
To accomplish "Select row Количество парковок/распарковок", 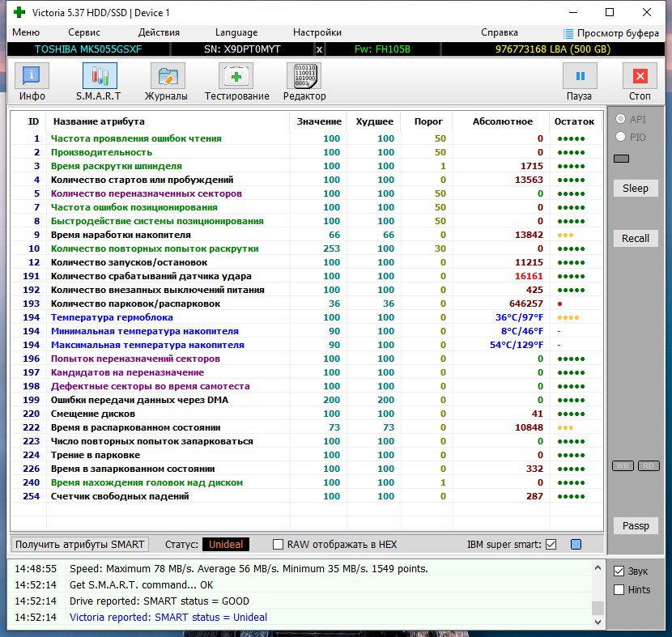I will pos(306,304).
